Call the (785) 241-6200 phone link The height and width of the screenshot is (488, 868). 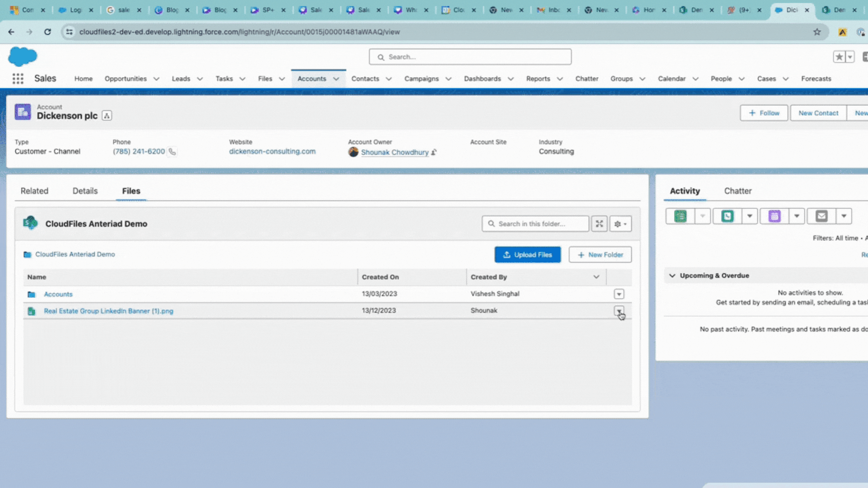click(139, 151)
